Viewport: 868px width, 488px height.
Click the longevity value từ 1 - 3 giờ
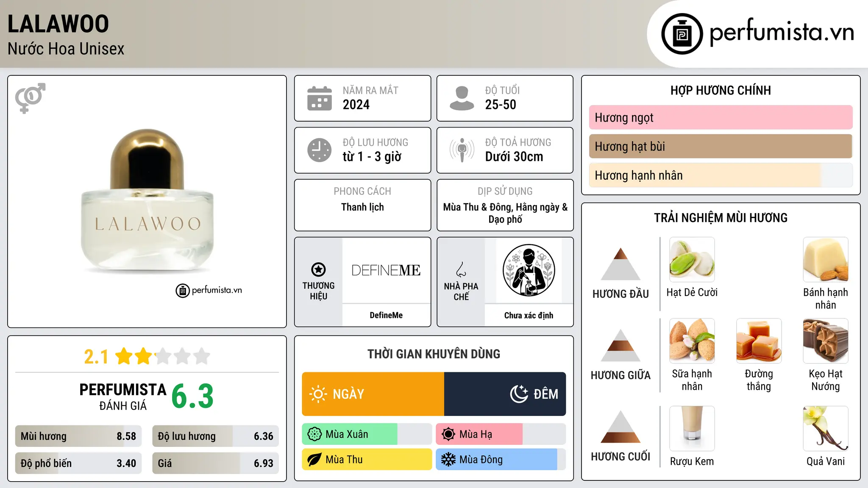(x=372, y=157)
